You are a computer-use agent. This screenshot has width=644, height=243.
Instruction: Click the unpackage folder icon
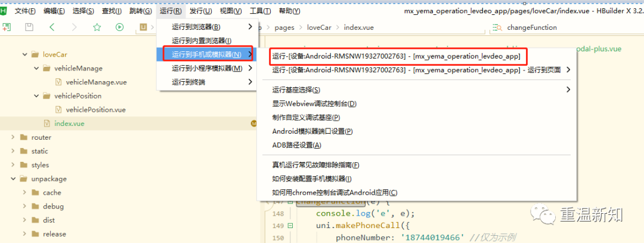click(24, 179)
